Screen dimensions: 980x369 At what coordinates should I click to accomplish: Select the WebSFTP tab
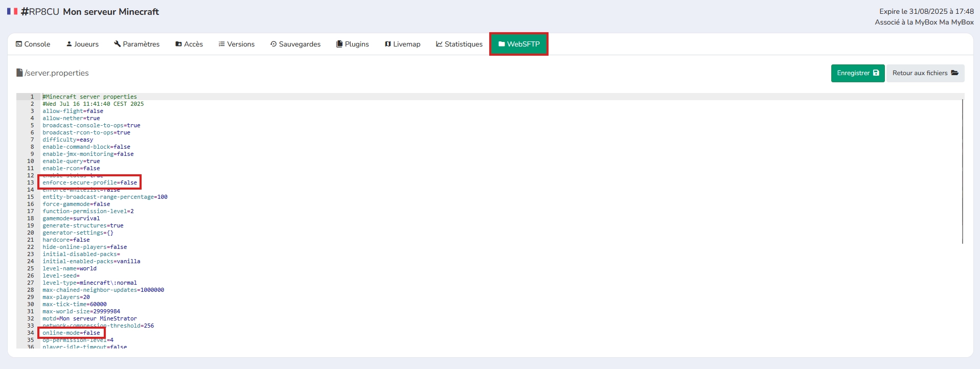[519, 44]
